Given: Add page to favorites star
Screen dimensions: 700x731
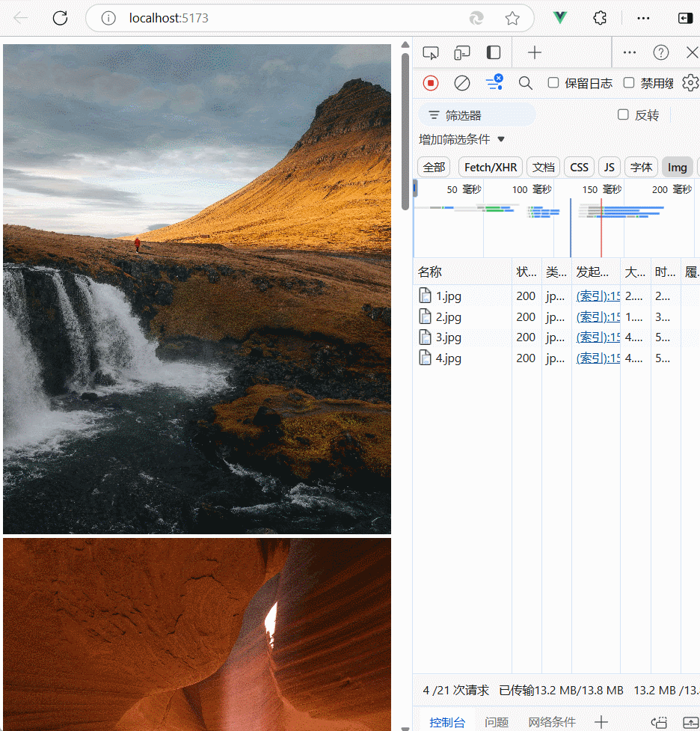Looking at the screenshot, I should tap(512, 18).
